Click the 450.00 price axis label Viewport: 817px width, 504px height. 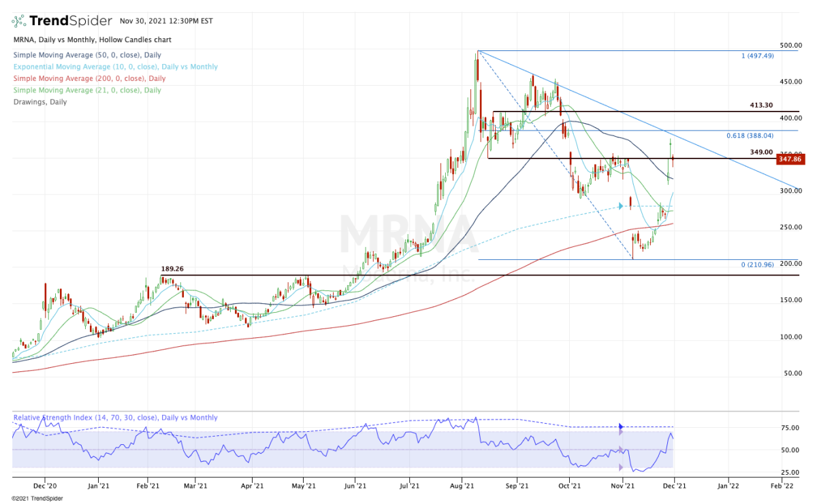point(790,82)
